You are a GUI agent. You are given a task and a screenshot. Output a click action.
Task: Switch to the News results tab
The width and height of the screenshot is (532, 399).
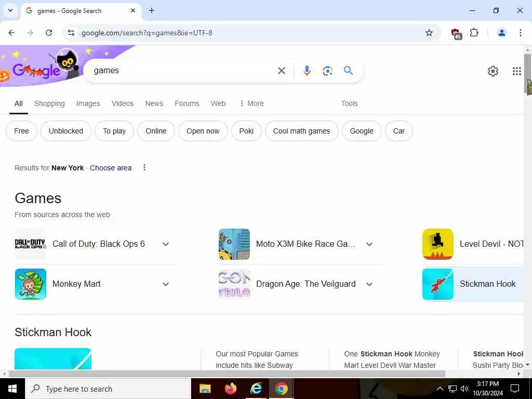154,103
